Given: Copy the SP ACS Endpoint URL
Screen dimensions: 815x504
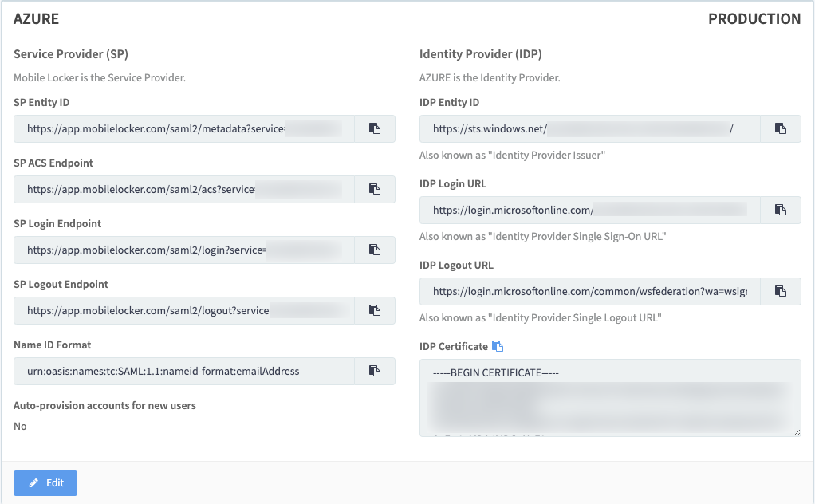Looking at the screenshot, I should 374,189.
